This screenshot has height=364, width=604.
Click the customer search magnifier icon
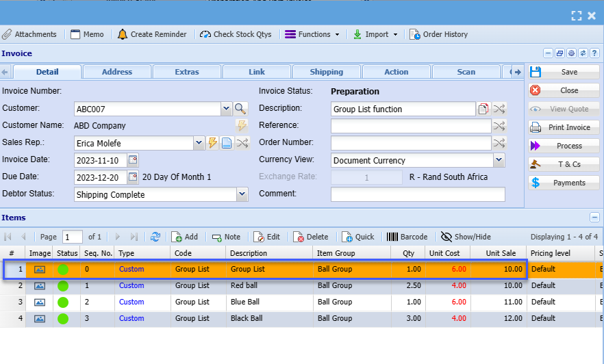pos(240,108)
